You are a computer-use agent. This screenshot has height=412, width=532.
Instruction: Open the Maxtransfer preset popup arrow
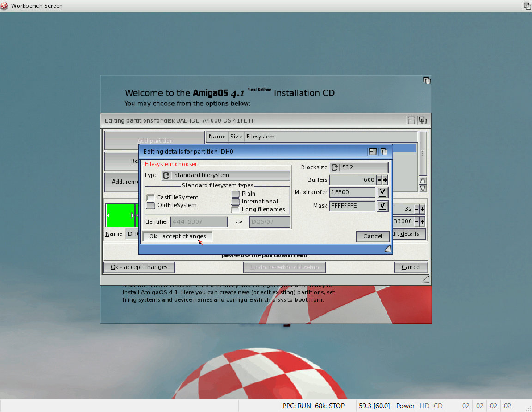[382, 192]
